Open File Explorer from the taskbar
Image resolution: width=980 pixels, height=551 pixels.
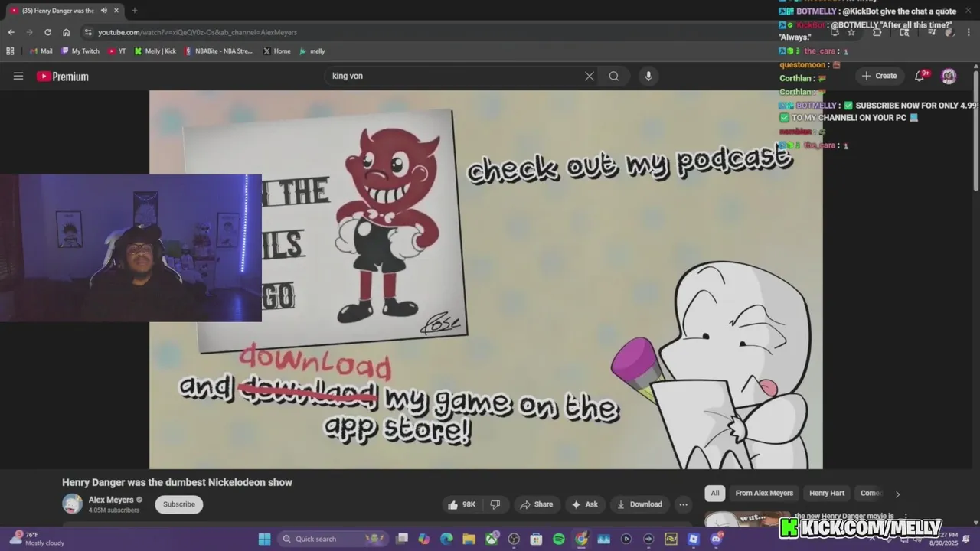[x=469, y=539]
